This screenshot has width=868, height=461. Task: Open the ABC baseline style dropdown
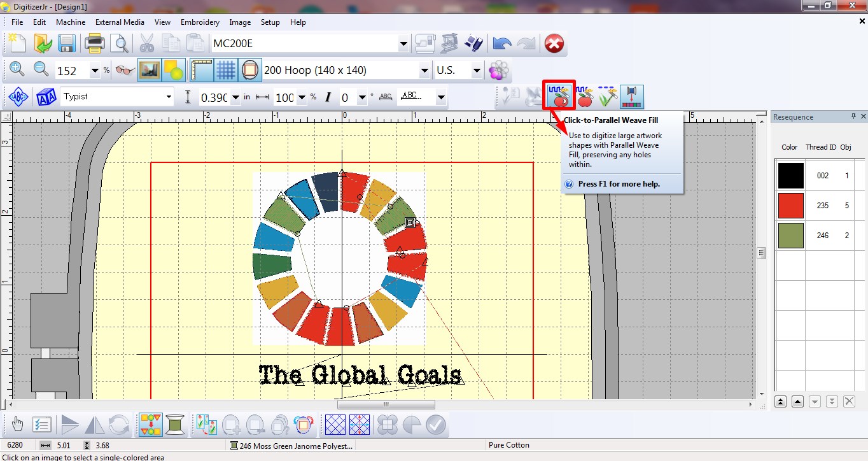(441, 97)
